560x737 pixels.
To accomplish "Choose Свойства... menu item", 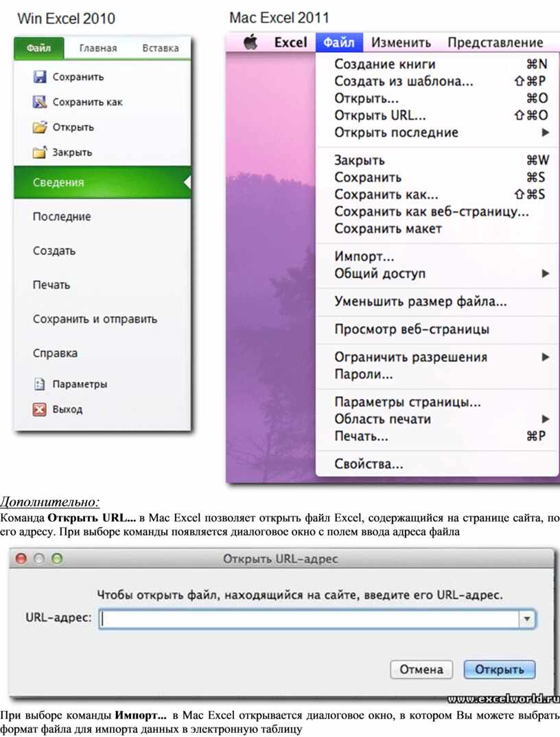I will 437,464.
